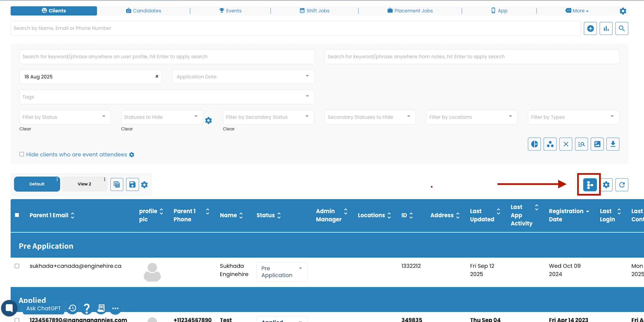The width and height of the screenshot is (644, 322).
Task: Open the Filter by Status dropdown
Action: [65, 117]
